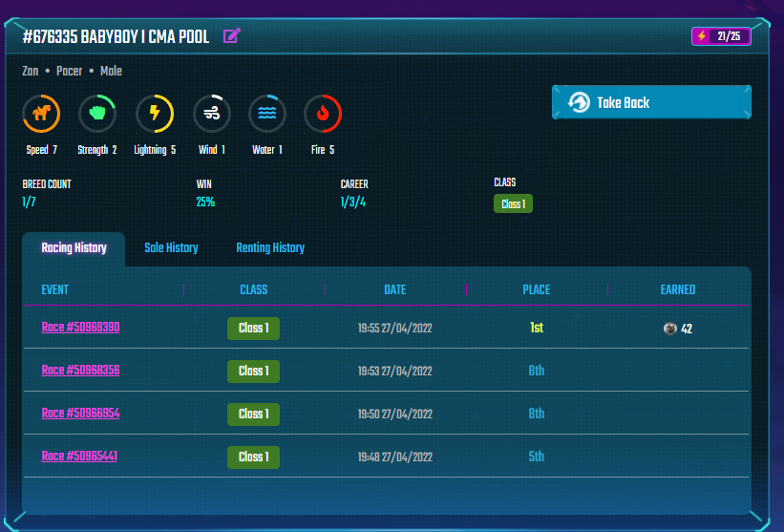Click the Wind stat icon
The height and width of the screenshot is (532, 784).
(212, 114)
